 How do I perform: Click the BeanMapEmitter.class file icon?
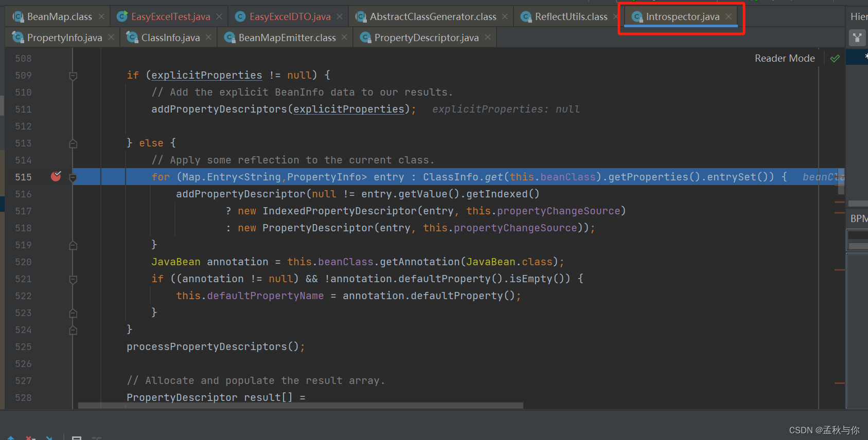[229, 38]
